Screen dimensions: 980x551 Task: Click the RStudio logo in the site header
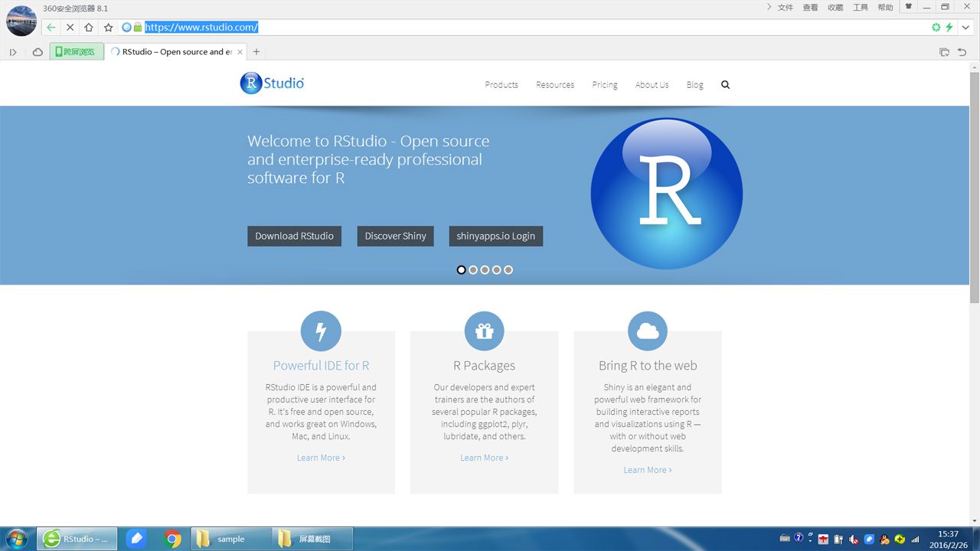(272, 83)
